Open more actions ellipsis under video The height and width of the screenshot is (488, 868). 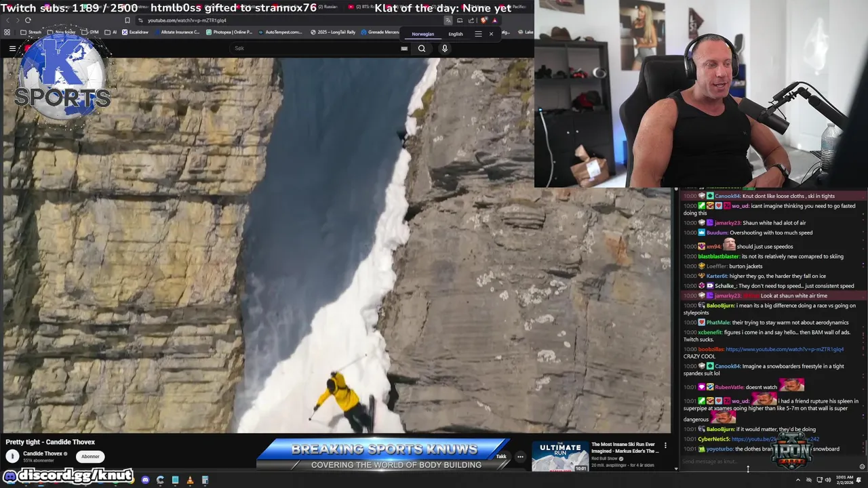[520, 456]
